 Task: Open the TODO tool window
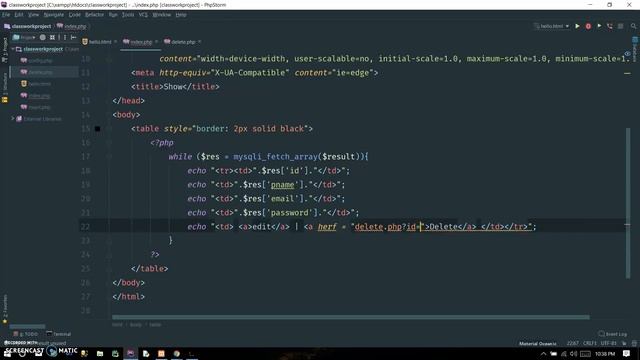pos(25,334)
